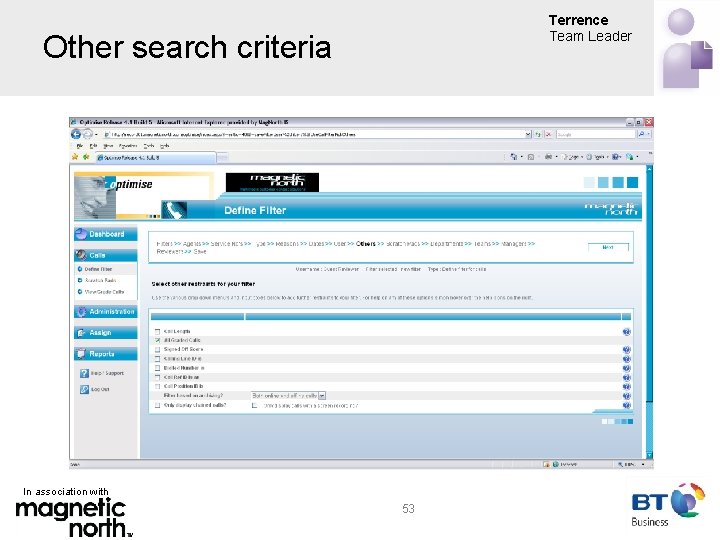Click the help icon on the Dialled Number row
This screenshot has height=540, width=720.
(626, 368)
